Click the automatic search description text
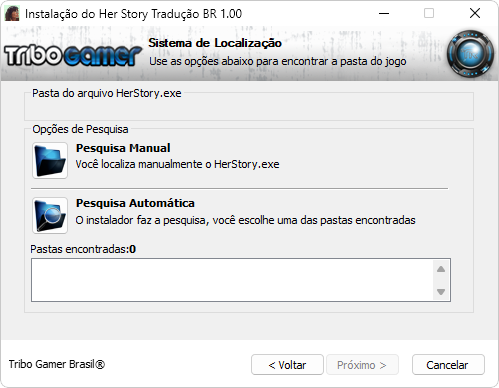This screenshot has width=499, height=388. [x=245, y=220]
